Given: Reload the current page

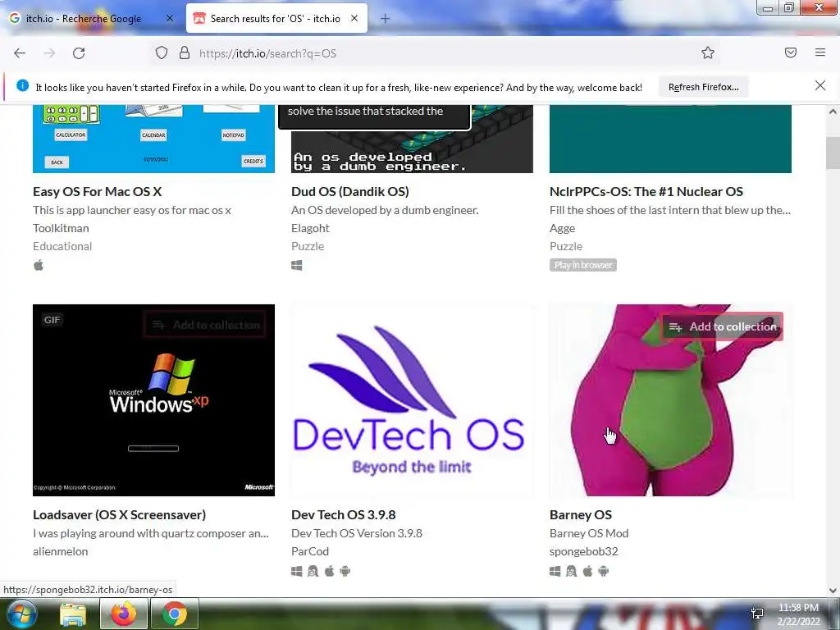Looking at the screenshot, I should (79, 53).
